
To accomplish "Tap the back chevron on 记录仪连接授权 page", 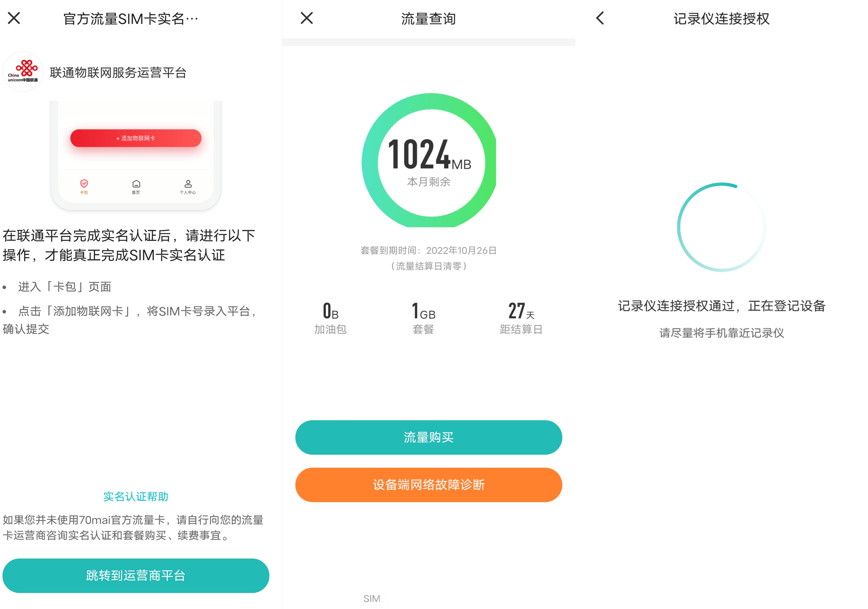I will 599,18.
